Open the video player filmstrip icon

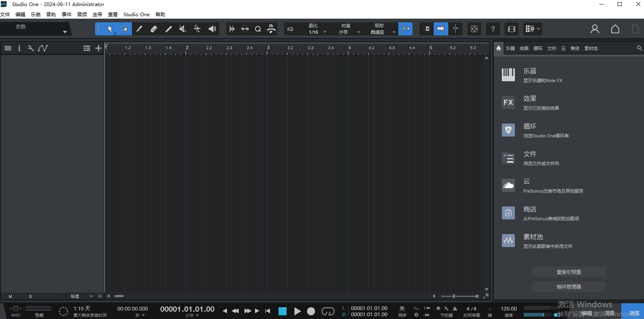tap(512, 29)
